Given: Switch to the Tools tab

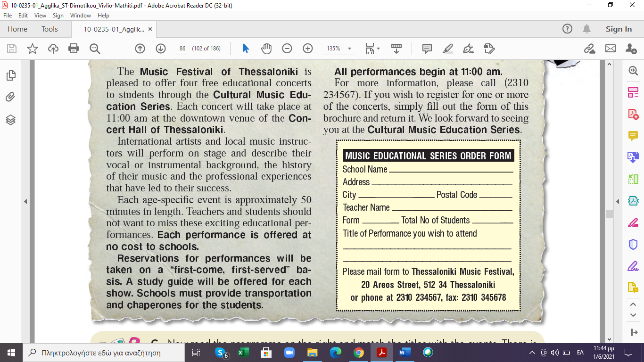Looking at the screenshot, I should (x=50, y=29).
